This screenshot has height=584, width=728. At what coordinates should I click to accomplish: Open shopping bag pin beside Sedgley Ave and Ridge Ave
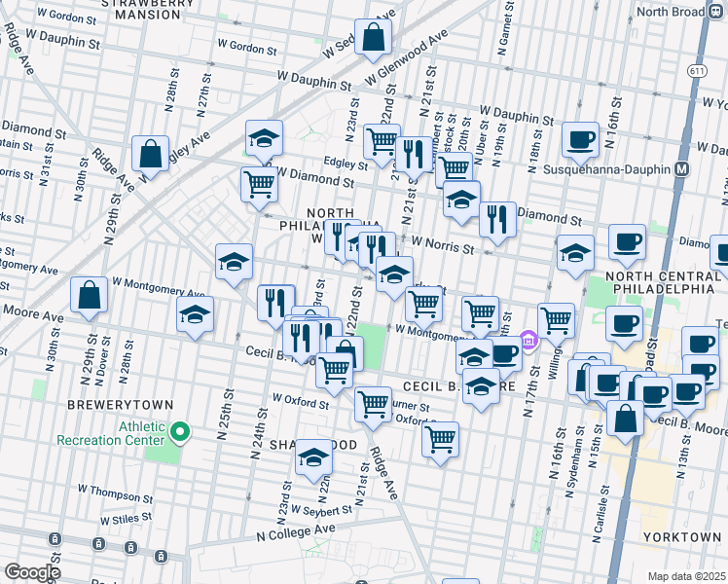tap(150, 156)
